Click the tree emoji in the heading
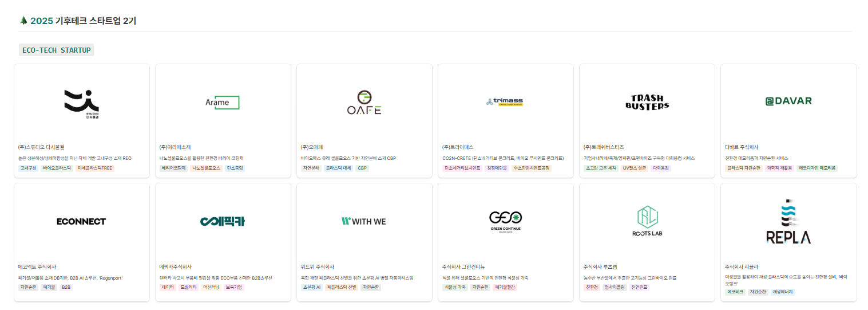868x310 pixels. point(23,21)
